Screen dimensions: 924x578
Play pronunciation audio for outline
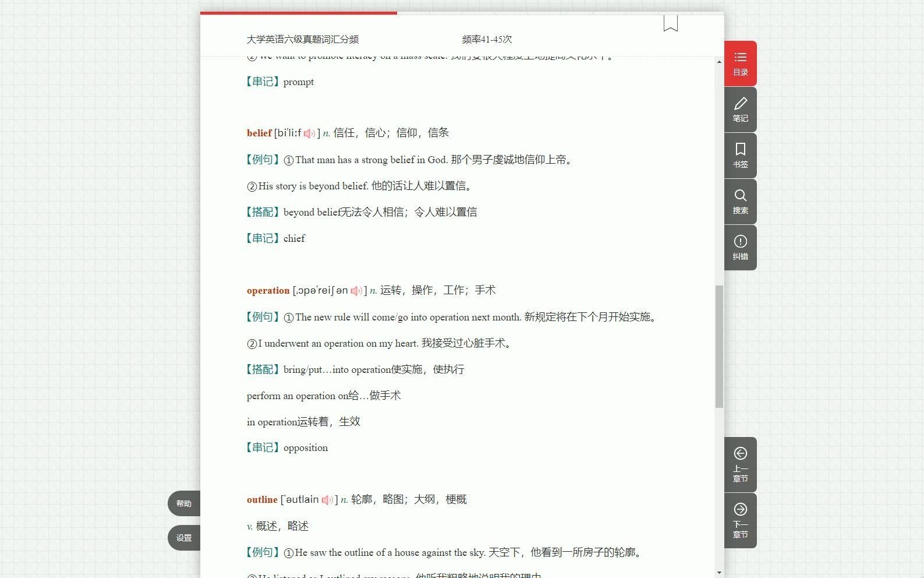[327, 500]
